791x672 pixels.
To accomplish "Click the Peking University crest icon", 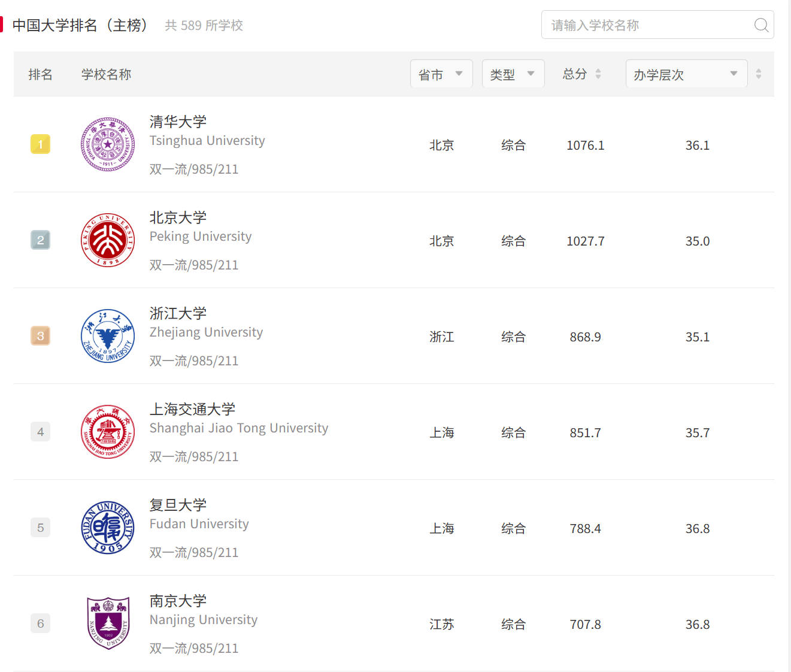I will [x=108, y=240].
